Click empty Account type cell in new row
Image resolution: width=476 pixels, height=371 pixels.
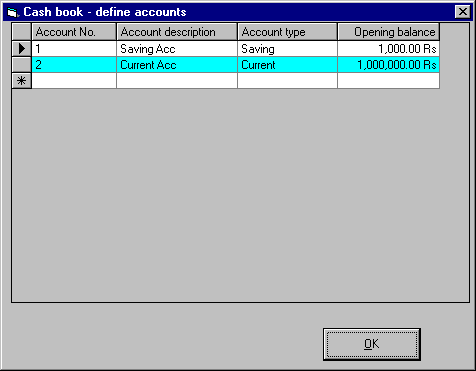point(287,81)
